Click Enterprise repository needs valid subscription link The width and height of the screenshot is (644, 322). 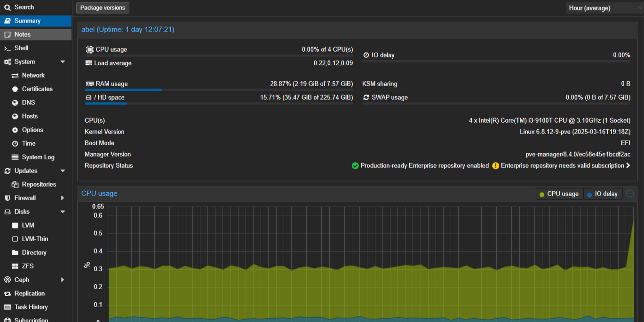coord(562,165)
